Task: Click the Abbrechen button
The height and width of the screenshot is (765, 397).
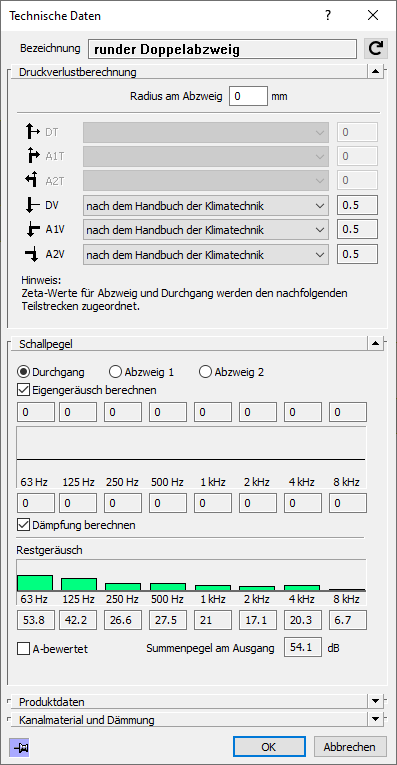Action: 350,747
